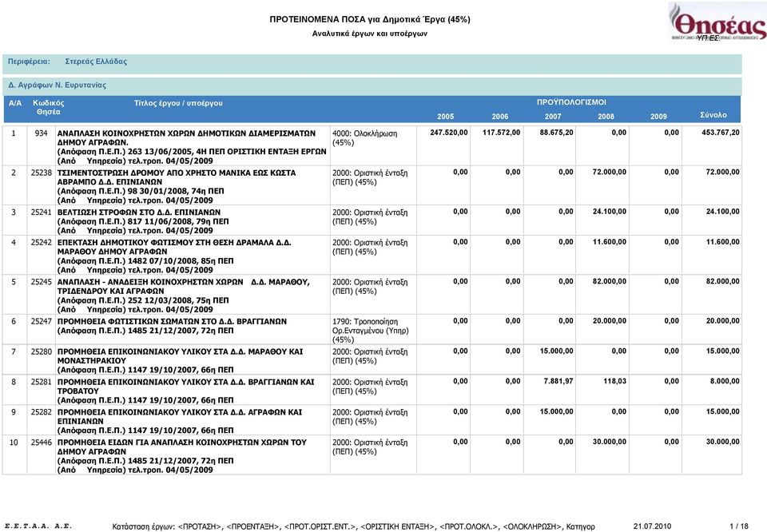Click the footer date 21.07.2010

(653, 526)
